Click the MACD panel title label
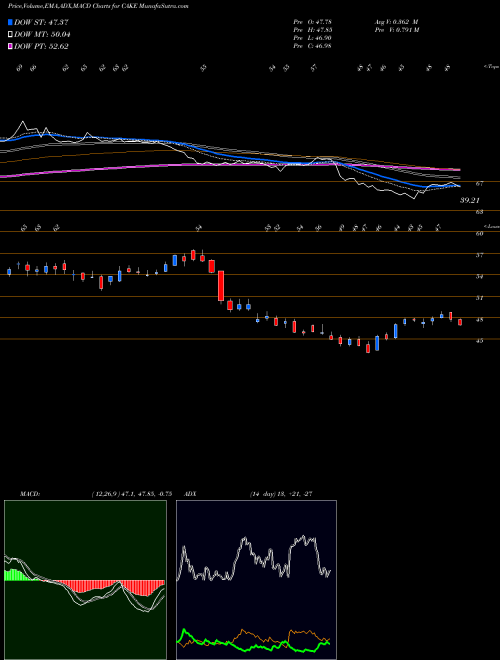The image size is (500, 660). point(29,494)
